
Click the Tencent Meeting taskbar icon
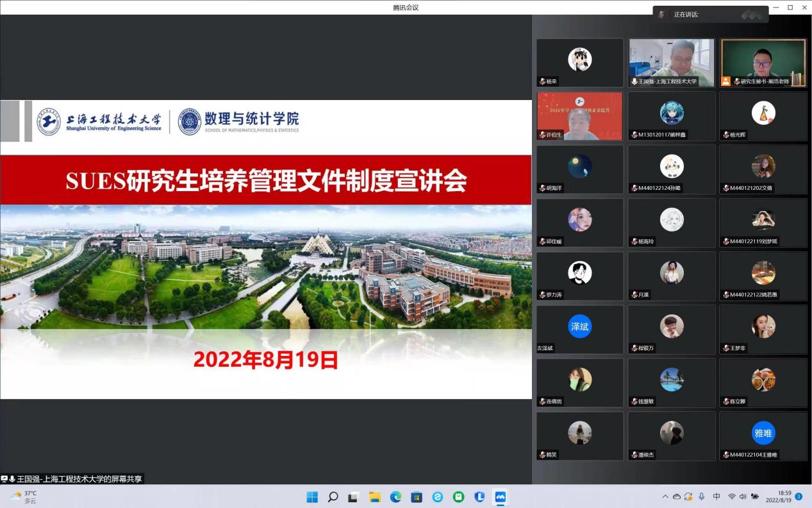[x=501, y=497]
